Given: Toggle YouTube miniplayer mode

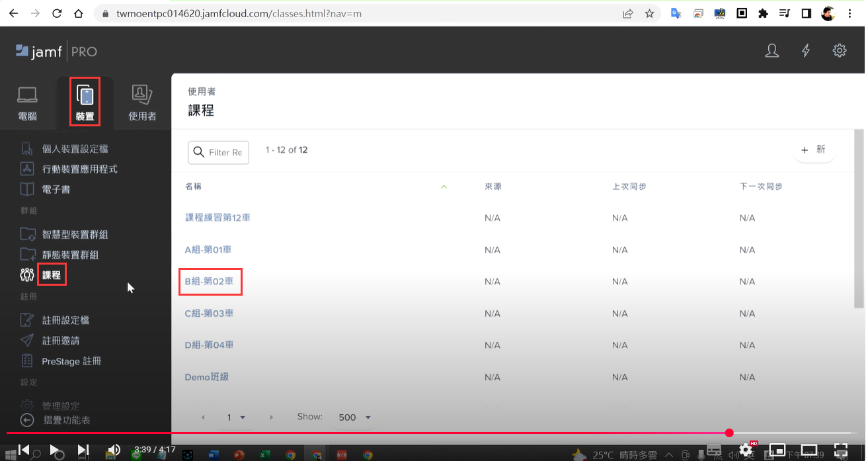Looking at the screenshot, I should coord(777,450).
